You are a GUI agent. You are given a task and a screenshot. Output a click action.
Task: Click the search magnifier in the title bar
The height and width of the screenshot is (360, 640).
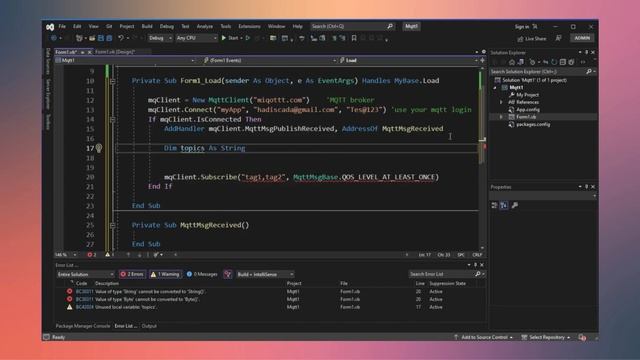pos(390,26)
